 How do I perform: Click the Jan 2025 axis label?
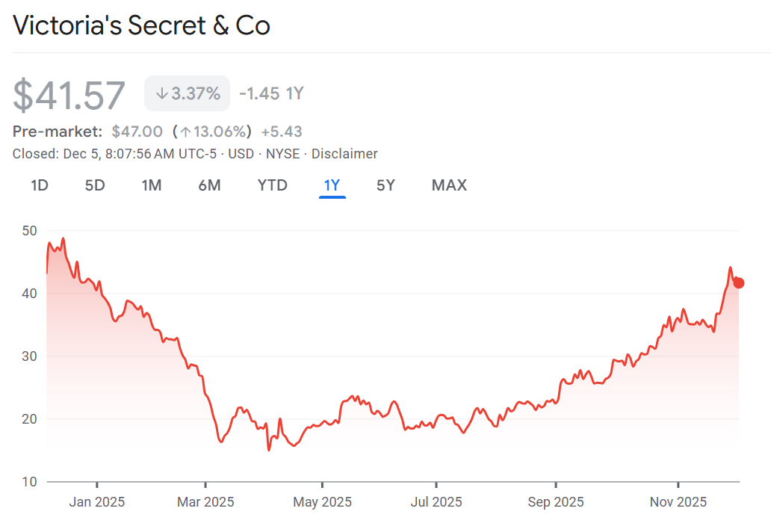click(96, 502)
